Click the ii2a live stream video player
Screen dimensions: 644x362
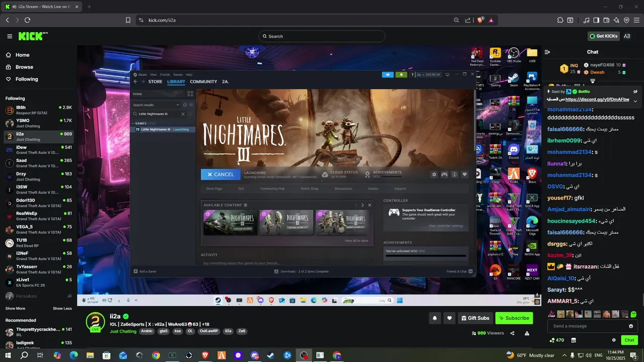[309, 176]
